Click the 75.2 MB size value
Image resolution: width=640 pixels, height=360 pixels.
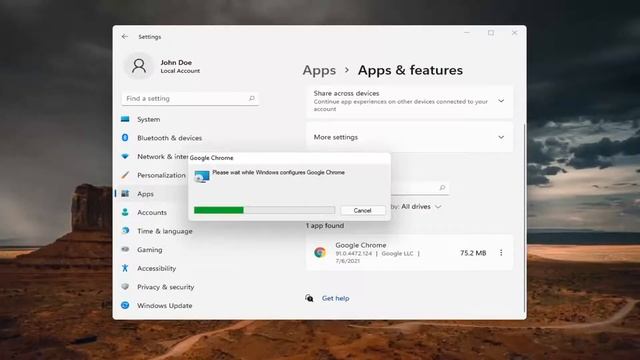[x=473, y=253]
